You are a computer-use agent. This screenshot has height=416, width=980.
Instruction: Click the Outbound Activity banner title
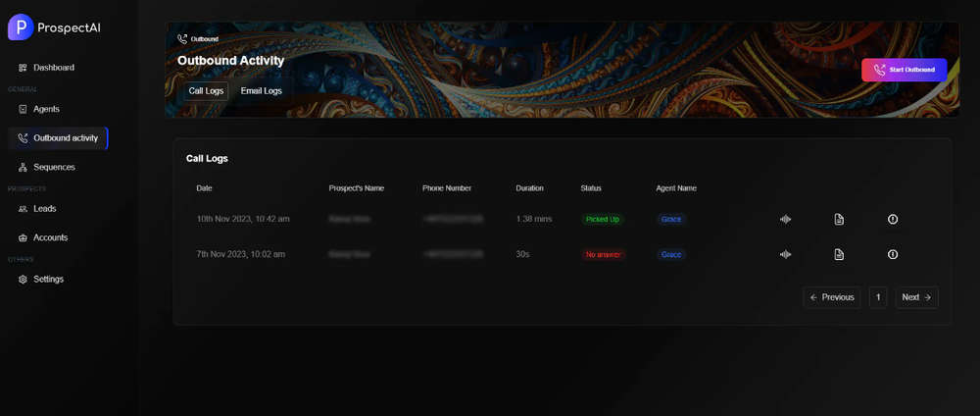click(230, 61)
